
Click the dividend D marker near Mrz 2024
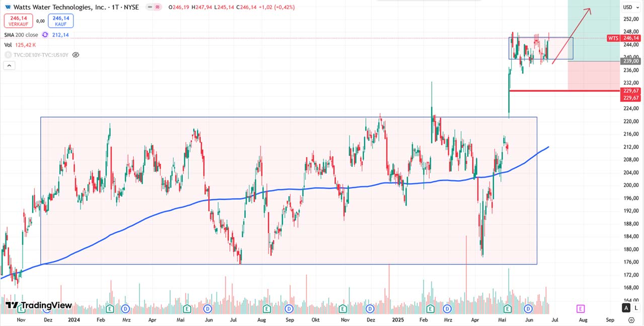[126, 308]
